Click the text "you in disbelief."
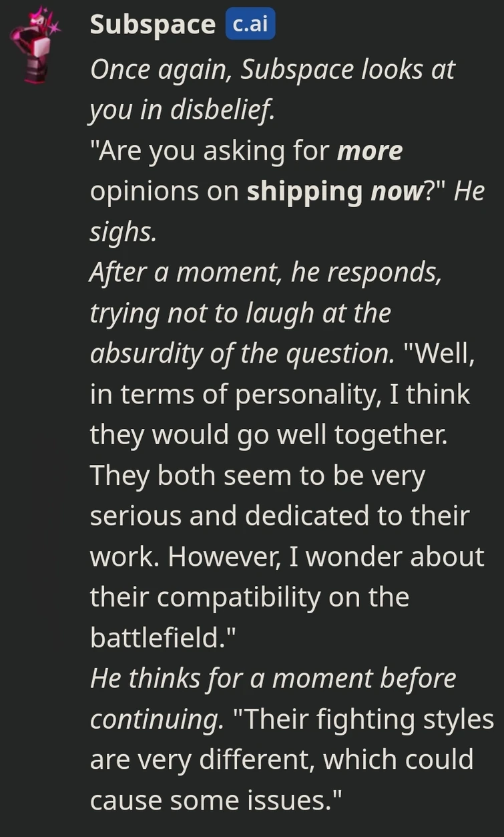The height and width of the screenshot is (837, 504). [182, 110]
